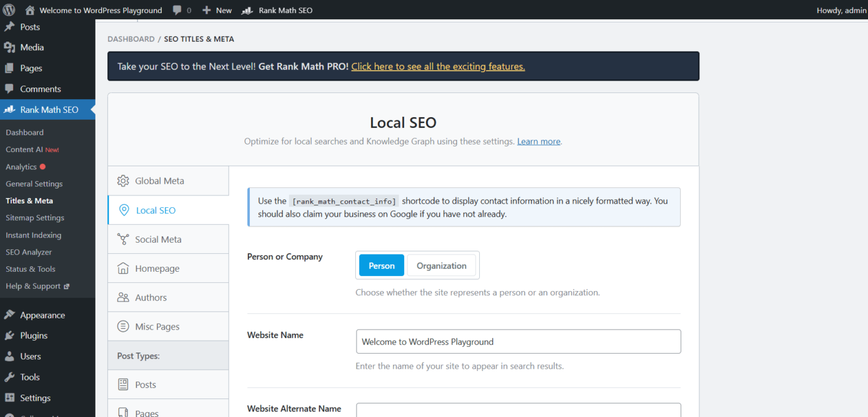
Task: Click the Tools wrench icon
Action: click(9, 377)
